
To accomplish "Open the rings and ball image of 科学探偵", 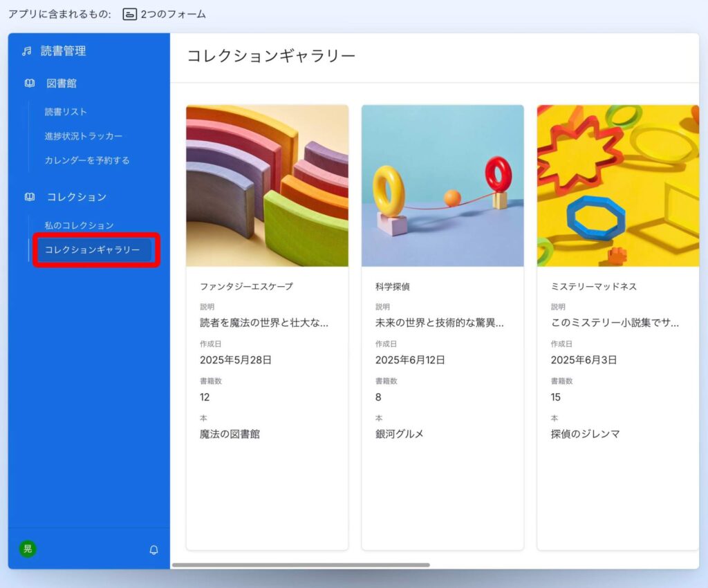I will click(442, 185).
